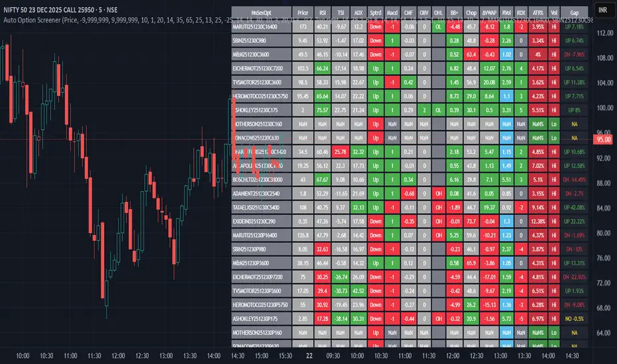
Task: Click the 5.73 RVol cell
Action: pos(506,319)
